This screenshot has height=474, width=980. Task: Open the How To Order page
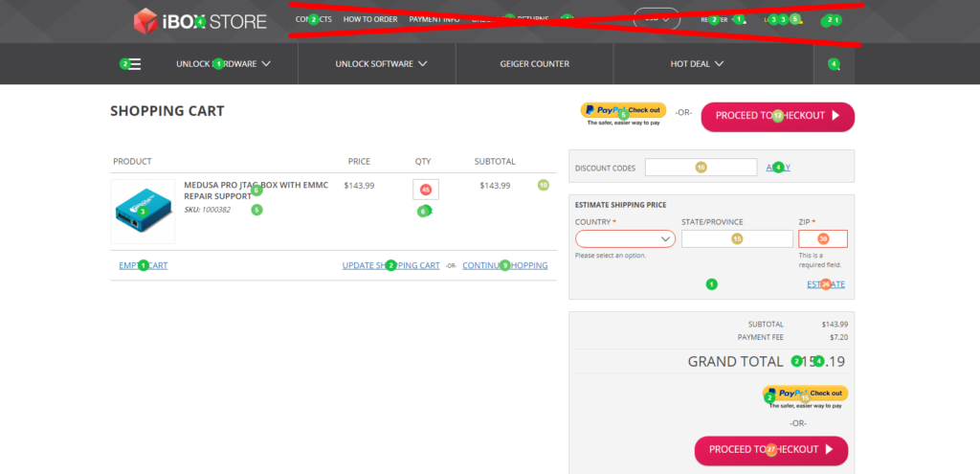[x=370, y=19]
